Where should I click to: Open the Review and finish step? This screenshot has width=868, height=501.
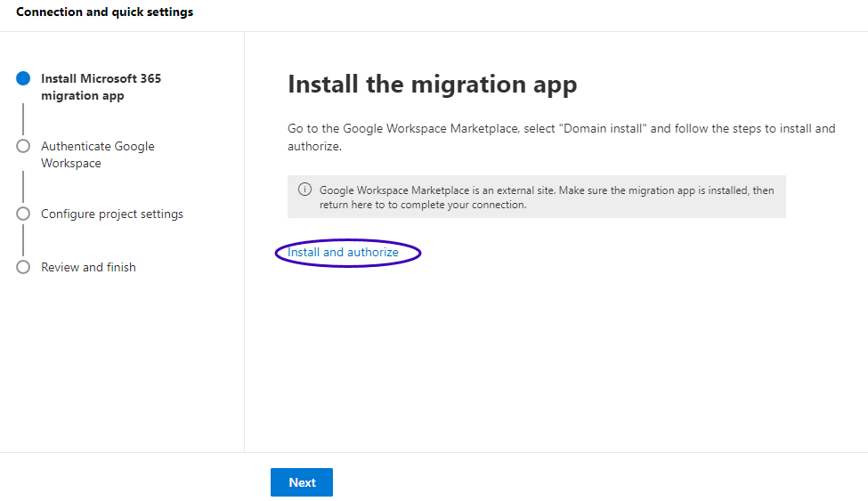[88, 268]
